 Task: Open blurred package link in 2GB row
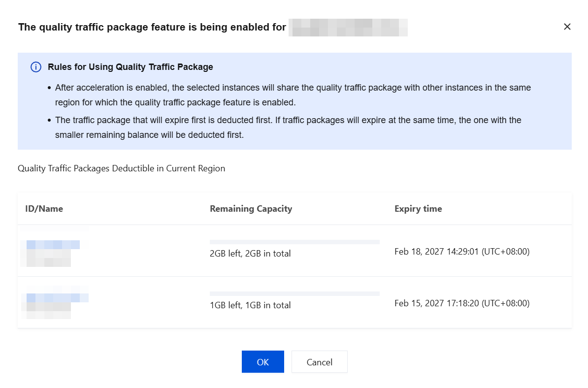coord(53,245)
